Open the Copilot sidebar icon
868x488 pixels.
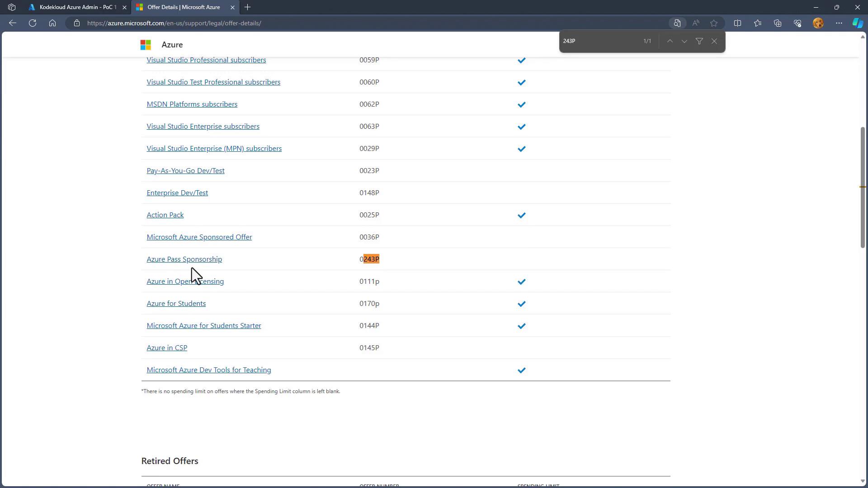tap(857, 23)
